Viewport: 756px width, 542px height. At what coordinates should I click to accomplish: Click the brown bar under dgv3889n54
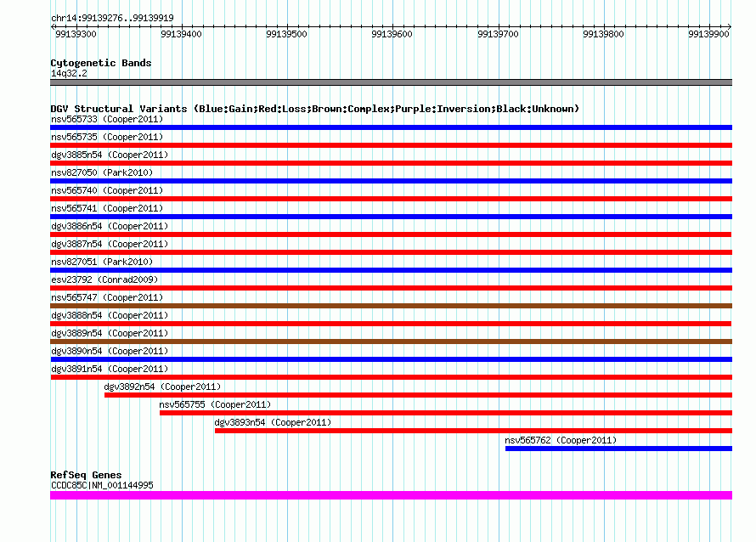pos(391,342)
